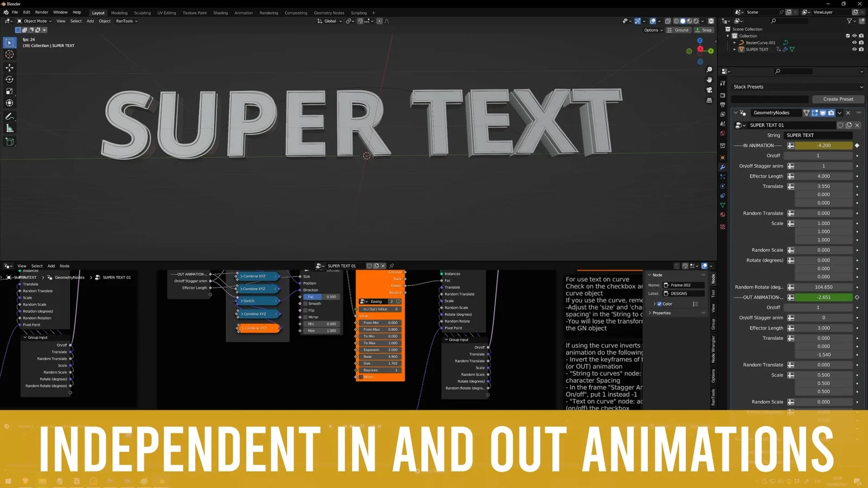Disable camera render visibility for SUPER TEXT
This screenshot has height=488, width=868.
pos(861,49)
